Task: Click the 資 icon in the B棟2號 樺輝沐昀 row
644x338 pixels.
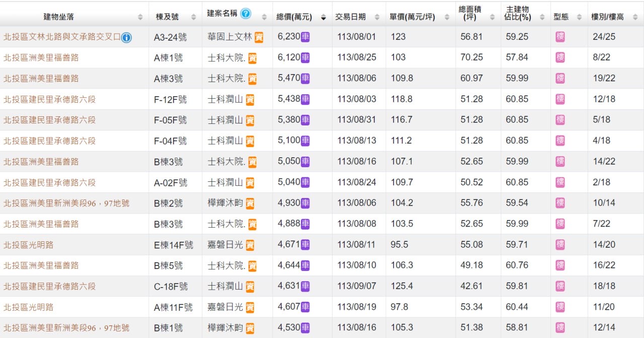Action: pyautogui.click(x=250, y=204)
